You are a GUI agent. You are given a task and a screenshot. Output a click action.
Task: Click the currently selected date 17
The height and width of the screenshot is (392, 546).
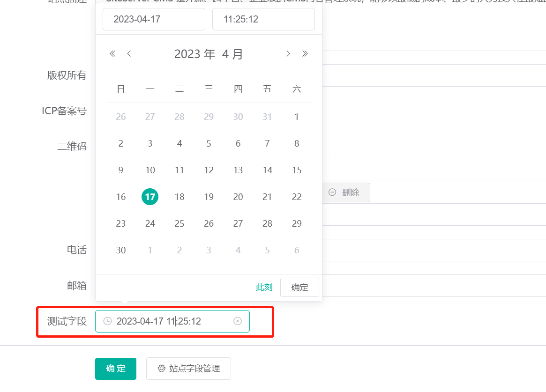coord(150,197)
